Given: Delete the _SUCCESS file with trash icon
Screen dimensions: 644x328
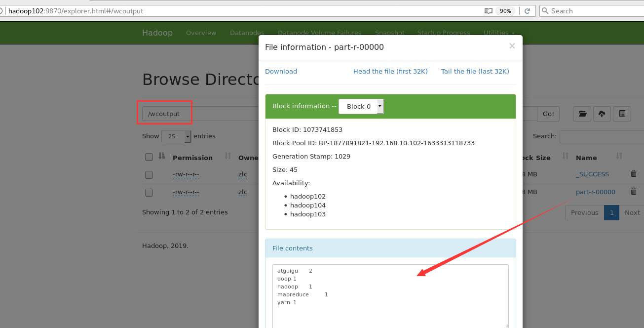Looking at the screenshot, I should click(634, 173).
